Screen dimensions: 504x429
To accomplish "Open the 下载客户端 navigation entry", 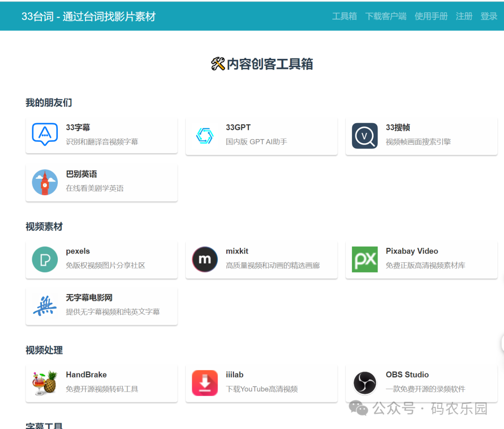I will point(385,16).
